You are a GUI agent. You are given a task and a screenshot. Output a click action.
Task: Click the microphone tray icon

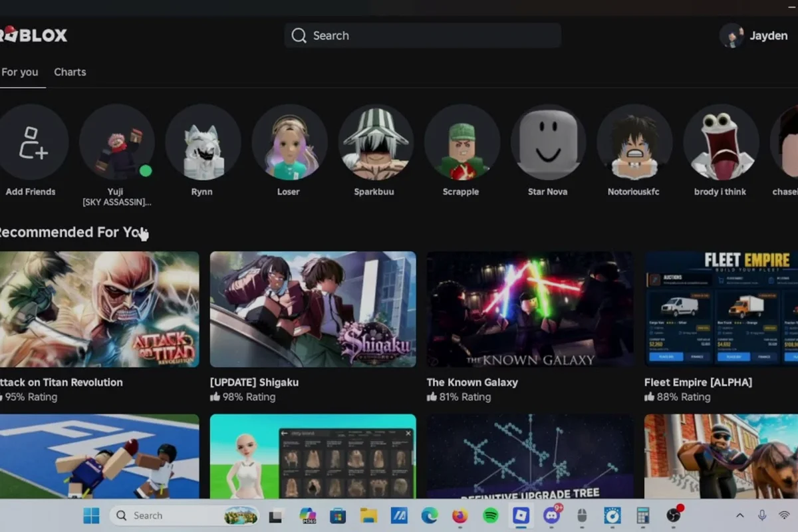pos(762,515)
